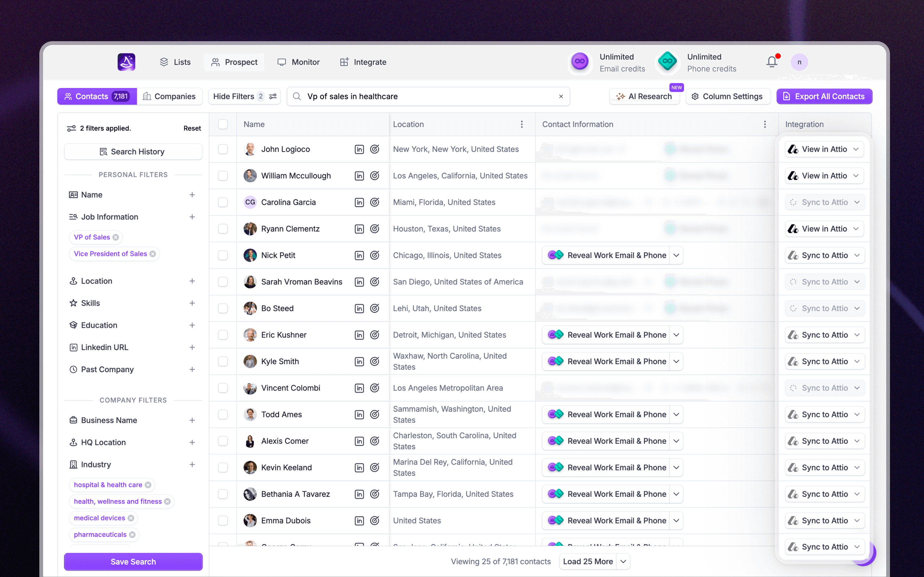Clear the search query with X
The height and width of the screenshot is (577, 924).
coord(561,96)
